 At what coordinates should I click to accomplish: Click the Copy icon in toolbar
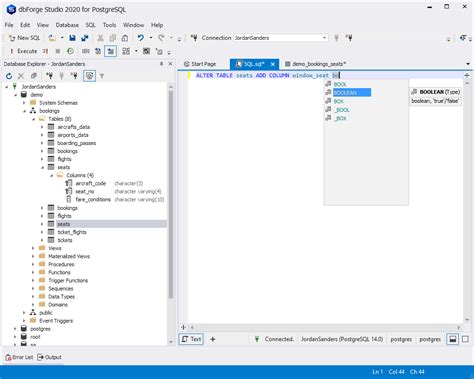tap(113, 38)
